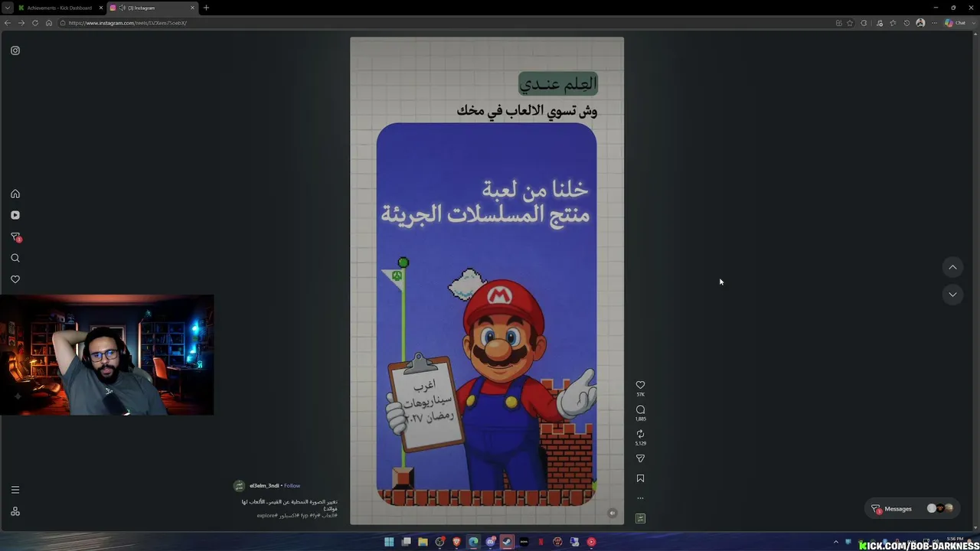This screenshot has height=551, width=980.
Task: Reload the Instagram page
Action: click(x=35, y=23)
